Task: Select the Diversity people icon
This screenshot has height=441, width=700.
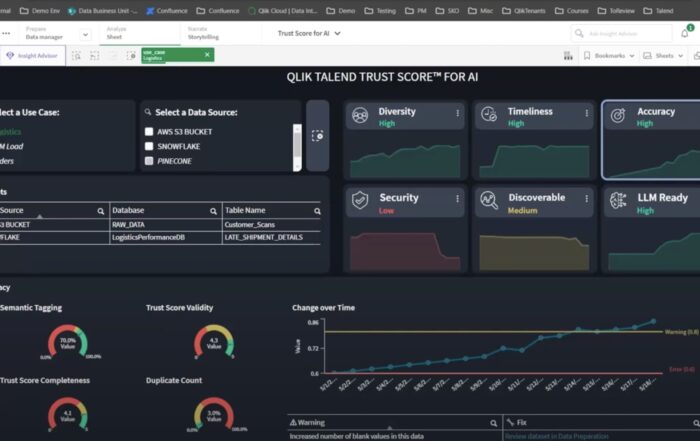Action: coord(360,115)
